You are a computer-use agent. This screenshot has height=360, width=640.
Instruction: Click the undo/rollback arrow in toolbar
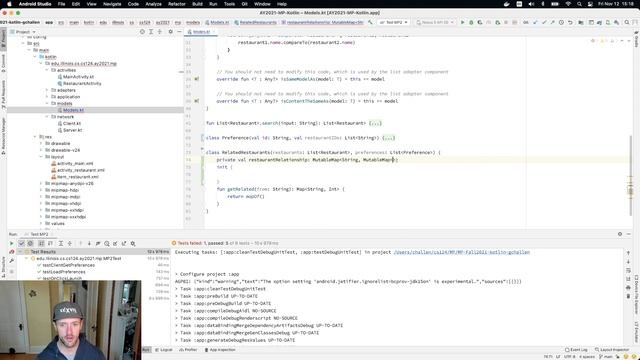pos(570,22)
